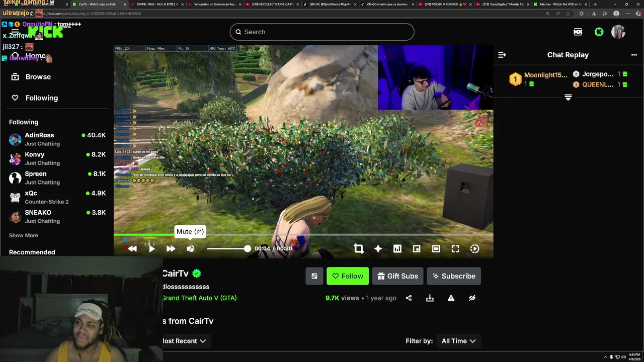Image resolution: width=644 pixels, height=362 pixels.
Task: Mute the clip with the speaker icon
Action: pos(190,248)
